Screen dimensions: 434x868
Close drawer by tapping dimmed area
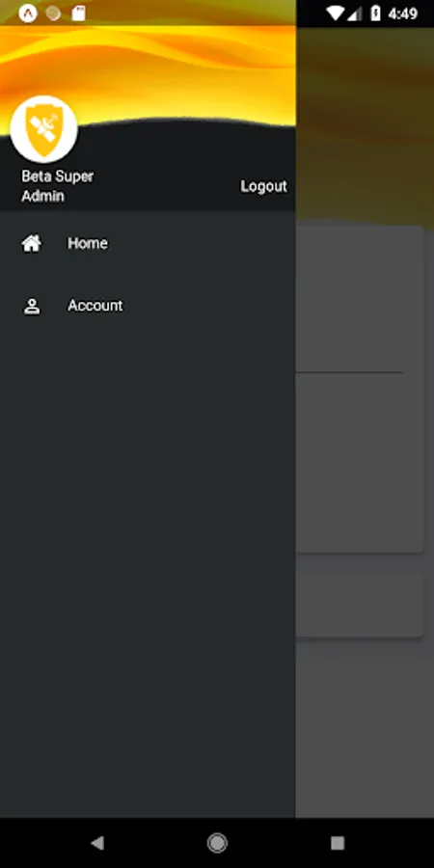pyautogui.click(x=365, y=719)
